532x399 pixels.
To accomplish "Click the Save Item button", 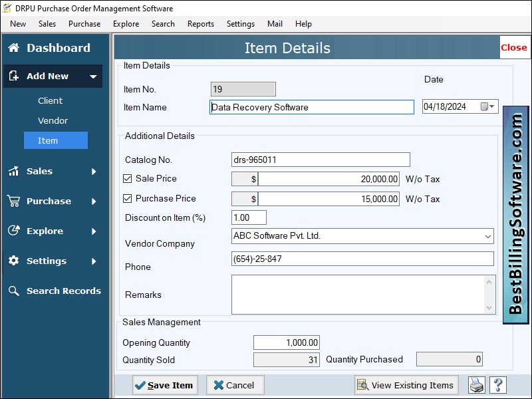I will click(164, 384).
